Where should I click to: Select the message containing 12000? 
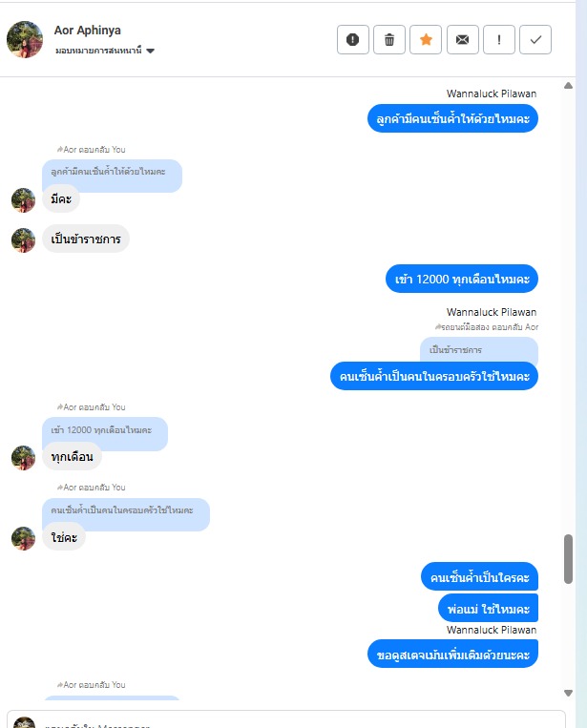[462, 279]
